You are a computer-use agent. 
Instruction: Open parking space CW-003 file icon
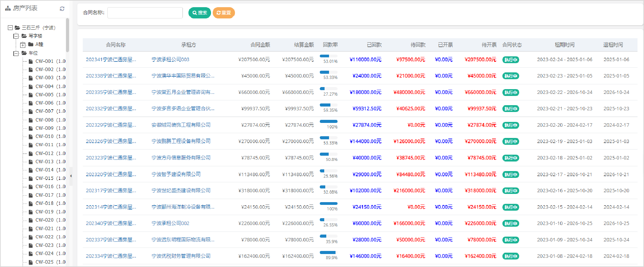click(31, 78)
